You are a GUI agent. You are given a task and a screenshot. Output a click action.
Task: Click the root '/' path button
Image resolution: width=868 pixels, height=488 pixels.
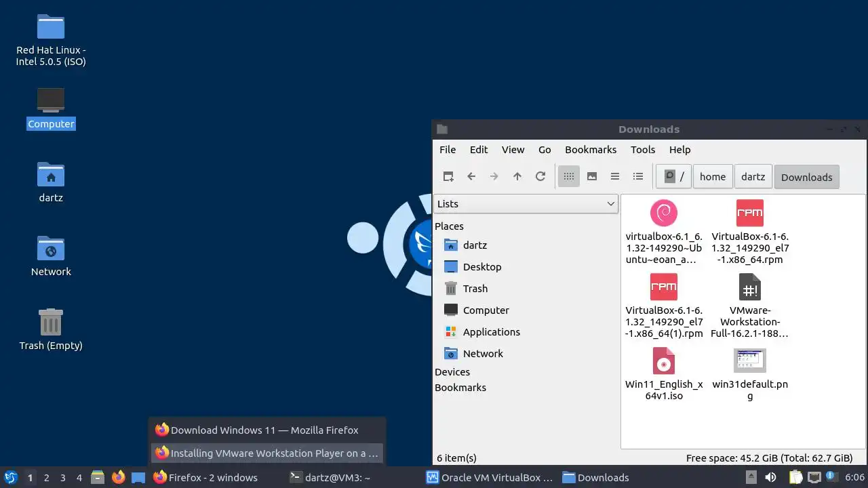click(673, 176)
